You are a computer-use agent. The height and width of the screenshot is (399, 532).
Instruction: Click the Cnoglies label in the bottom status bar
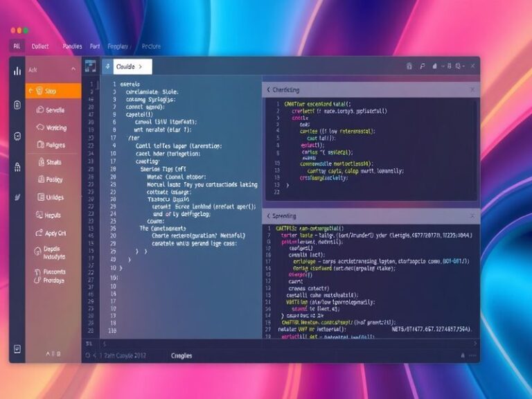pyautogui.click(x=181, y=355)
